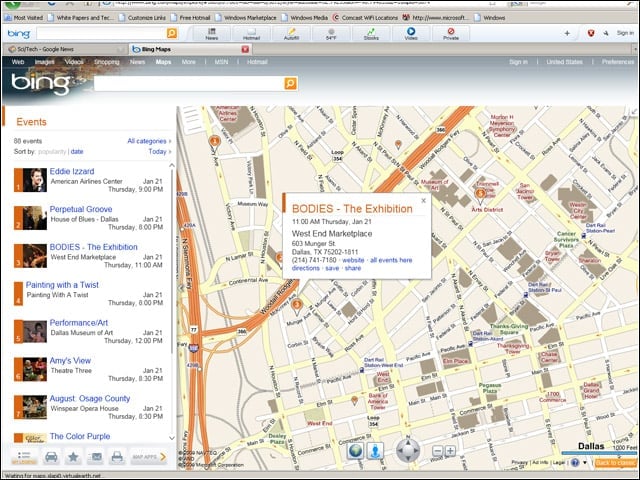Click the Bing toolbar search magnifier button
This screenshot has width=640, height=480.
pyautogui.click(x=172, y=33)
